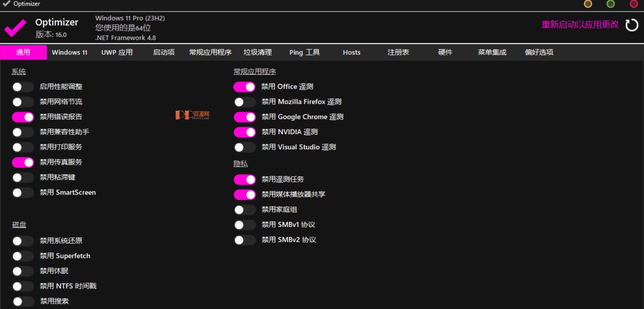Turn off 禁用传真服务 switch
Viewport: 644px width, 309px height.
pyautogui.click(x=23, y=162)
